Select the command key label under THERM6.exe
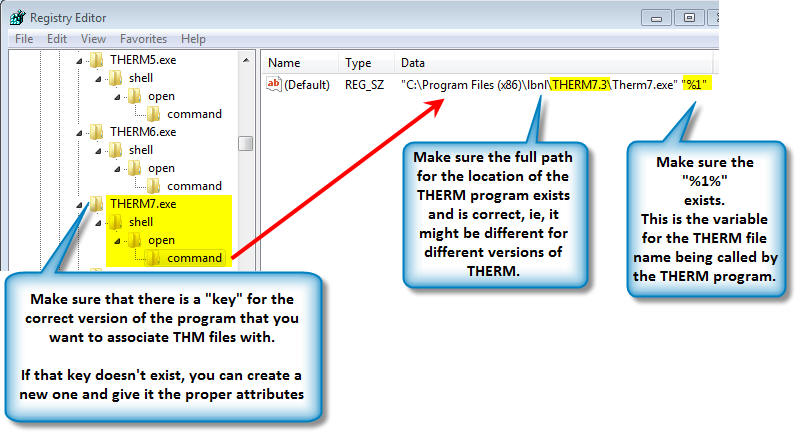800x436 pixels. (194, 186)
